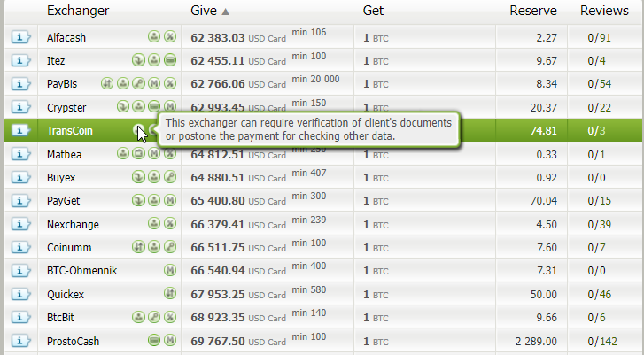Screen dimensions: 644x355
Task: Click the curved arrow badge in Itez row
Action: click(x=138, y=60)
